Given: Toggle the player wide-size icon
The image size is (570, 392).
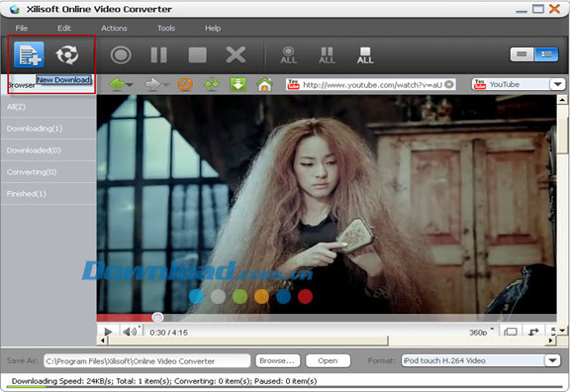Looking at the screenshot, I should click(511, 332).
